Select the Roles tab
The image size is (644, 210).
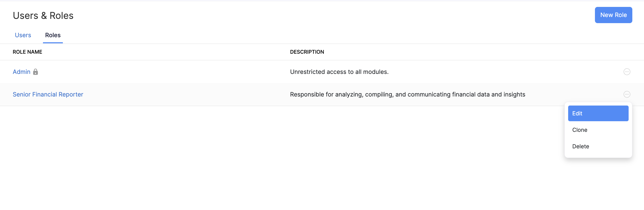[53, 35]
